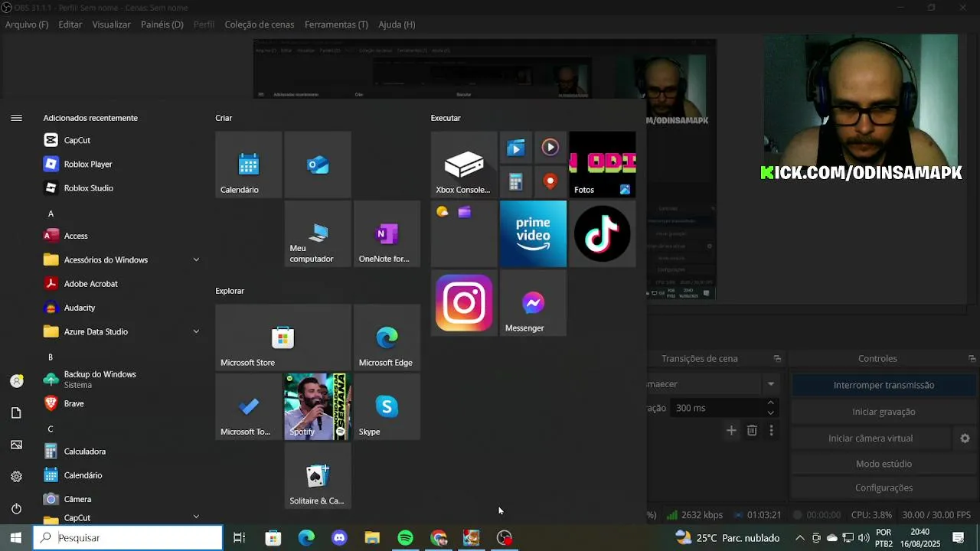Toggle Modo estúdio in OBS
This screenshot has height=551, width=980.
point(884,464)
